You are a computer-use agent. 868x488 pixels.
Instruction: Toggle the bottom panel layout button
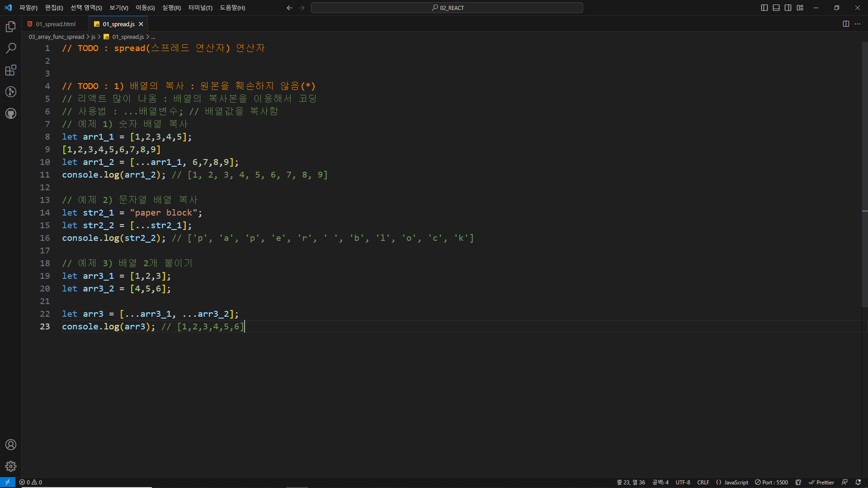pos(776,8)
